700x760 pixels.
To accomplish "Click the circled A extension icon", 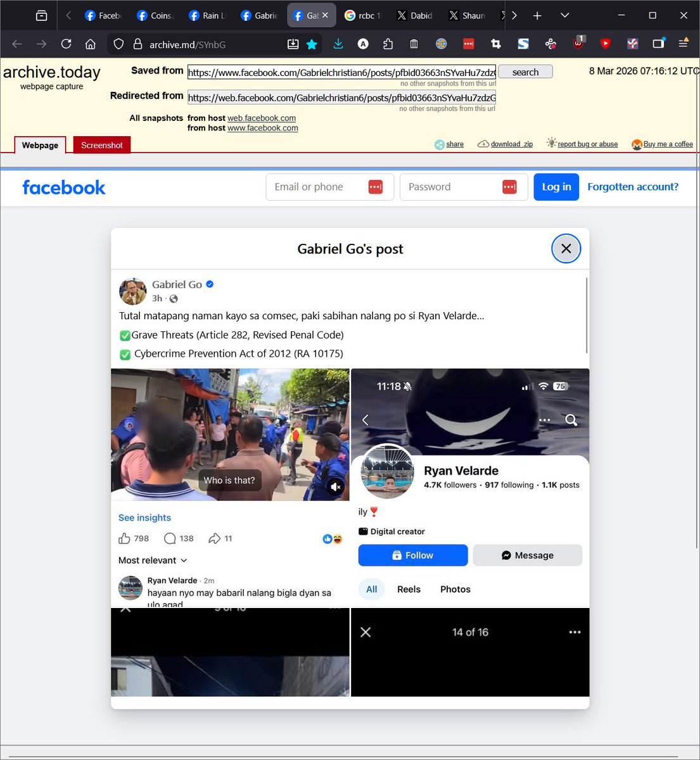I will pos(363,44).
